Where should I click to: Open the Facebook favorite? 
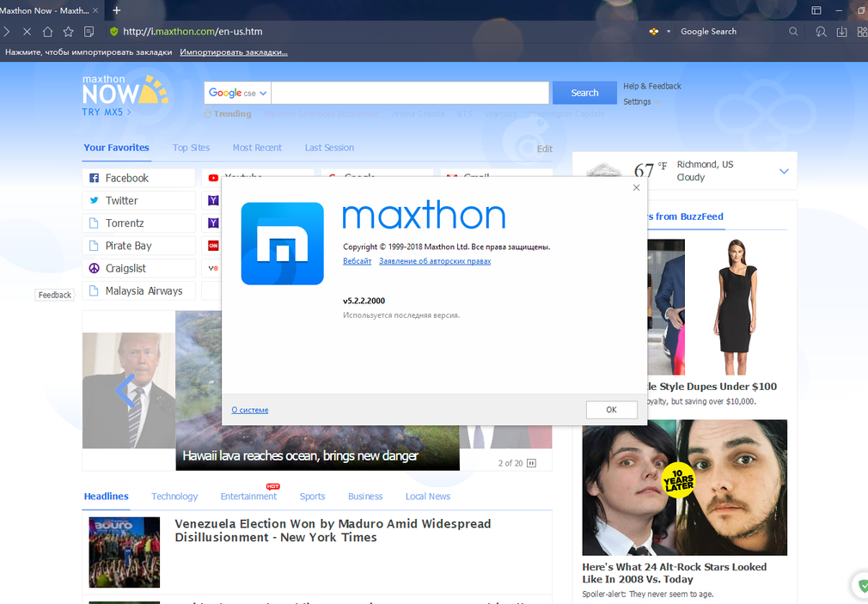click(139, 178)
